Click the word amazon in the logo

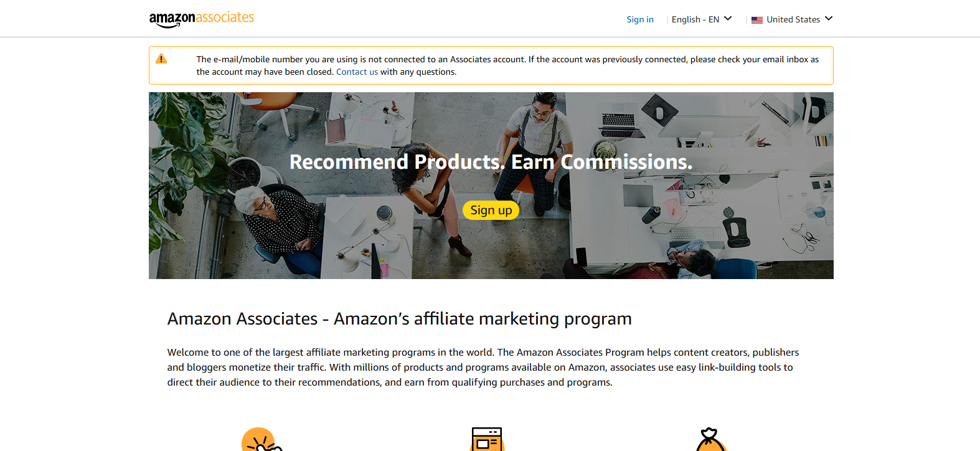click(172, 20)
